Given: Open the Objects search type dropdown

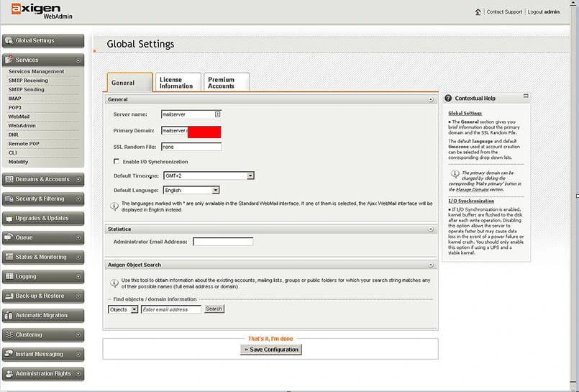Looking at the screenshot, I should (135, 309).
